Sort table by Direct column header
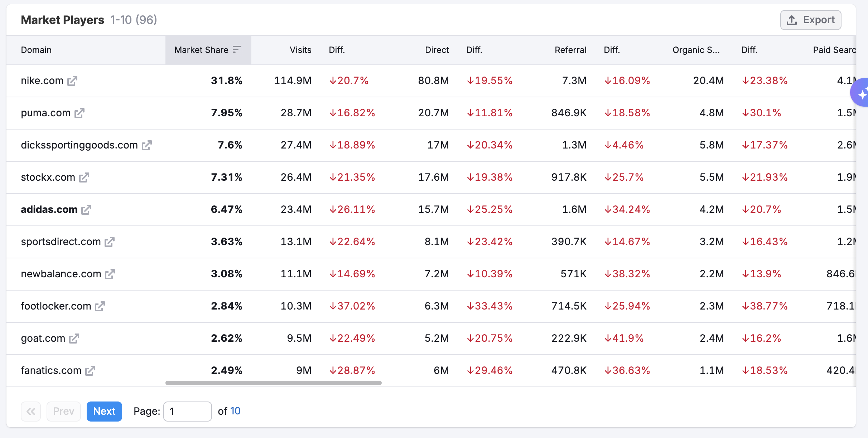 pos(437,50)
